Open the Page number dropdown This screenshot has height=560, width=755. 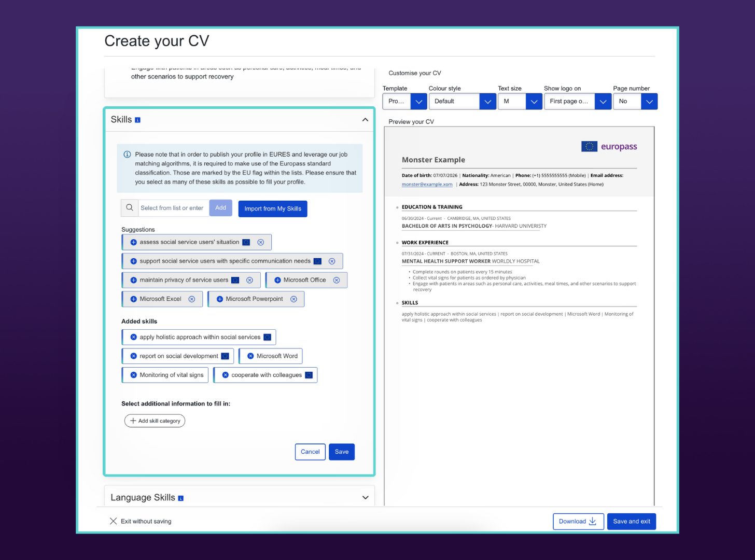point(635,102)
